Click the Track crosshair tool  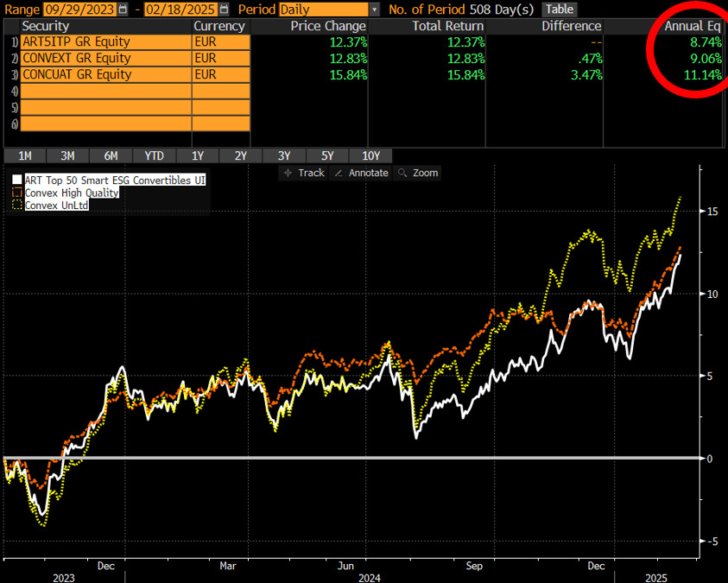tap(304, 173)
